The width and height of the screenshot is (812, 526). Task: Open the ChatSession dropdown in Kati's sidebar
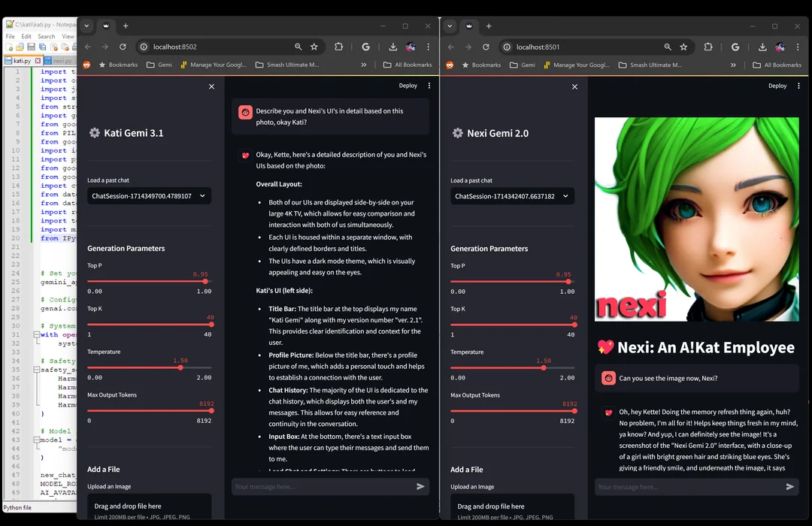click(x=149, y=195)
